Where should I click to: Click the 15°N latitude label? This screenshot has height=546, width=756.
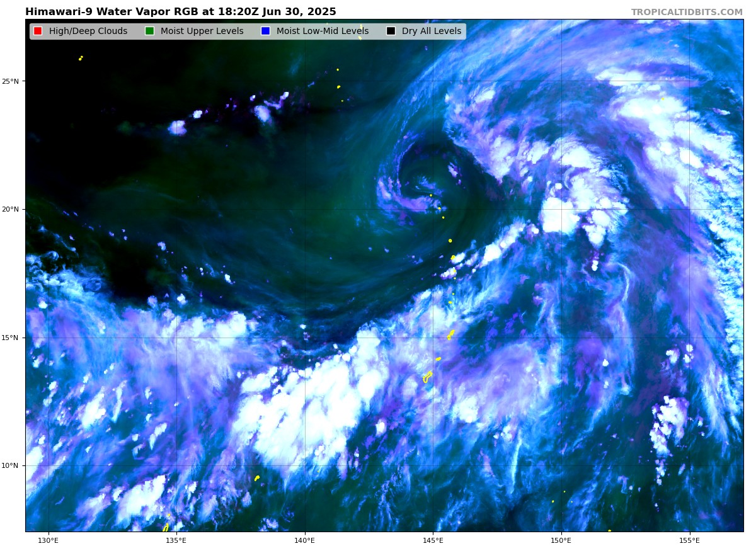pyautogui.click(x=10, y=338)
